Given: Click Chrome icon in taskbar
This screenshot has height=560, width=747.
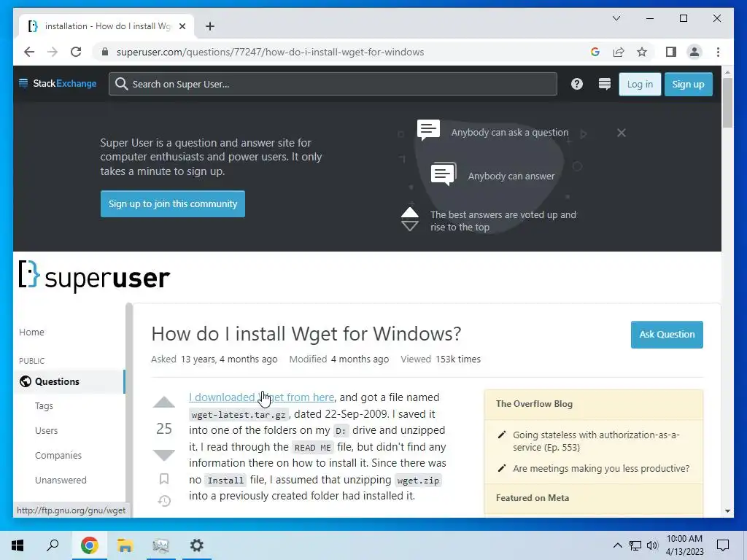Looking at the screenshot, I should click(89, 545).
